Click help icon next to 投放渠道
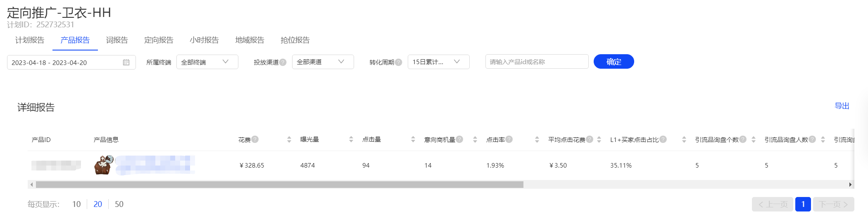 (x=283, y=62)
